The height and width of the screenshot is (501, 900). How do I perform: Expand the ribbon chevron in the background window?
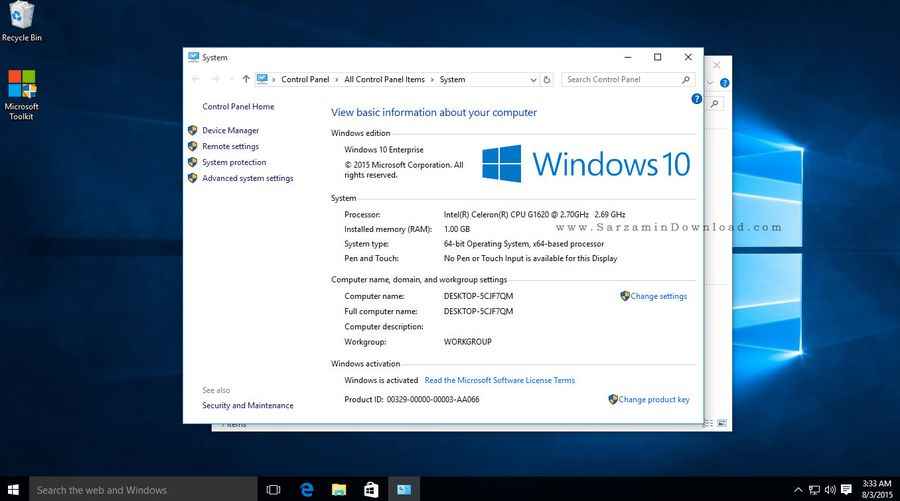coord(711,83)
